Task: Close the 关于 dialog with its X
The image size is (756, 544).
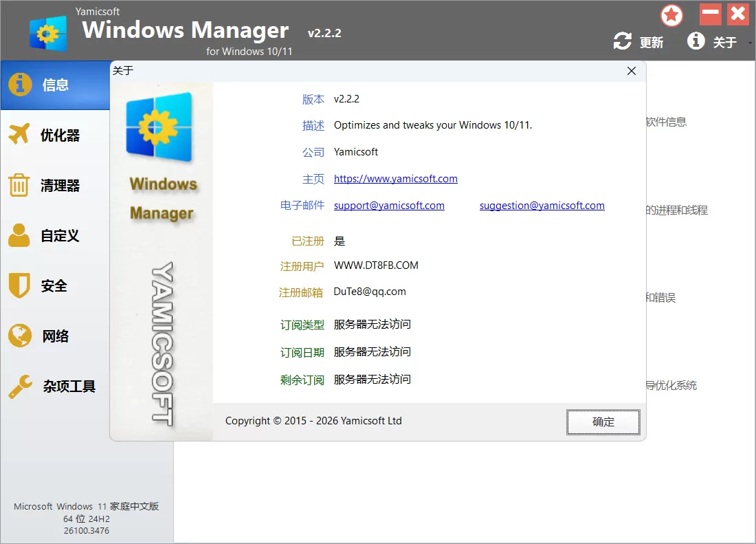Action: click(631, 70)
